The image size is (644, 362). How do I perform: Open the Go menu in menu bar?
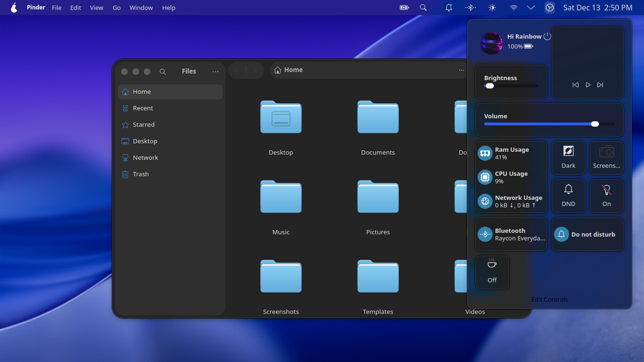pyautogui.click(x=116, y=8)
